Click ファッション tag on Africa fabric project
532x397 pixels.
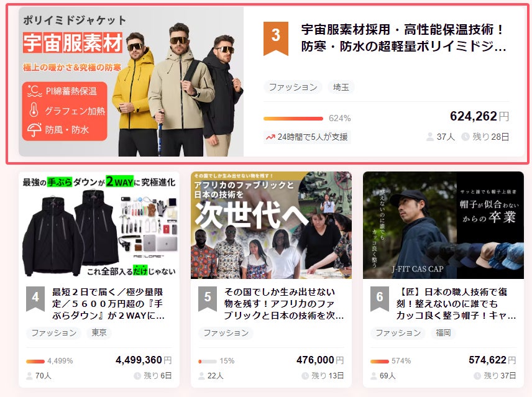pyautogui.click(x=226, y=332)
